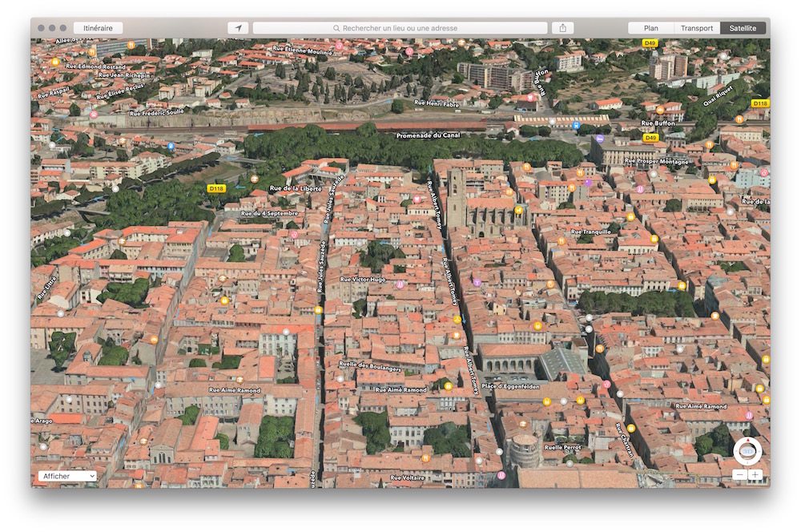Click the 3D compass control
801x532 pixels.
click(x=747, y=451)
